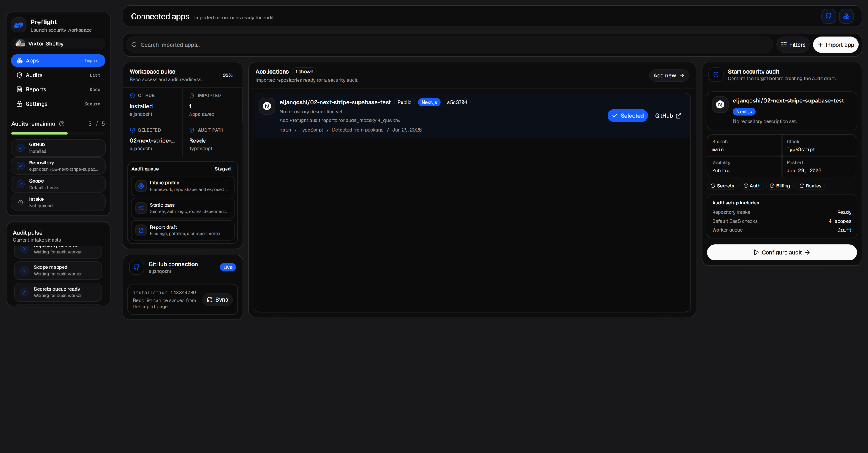The width and height of the screenshot is (868, 453).
Task: Open Reports in sidebar
Action: tap(58, 89)
